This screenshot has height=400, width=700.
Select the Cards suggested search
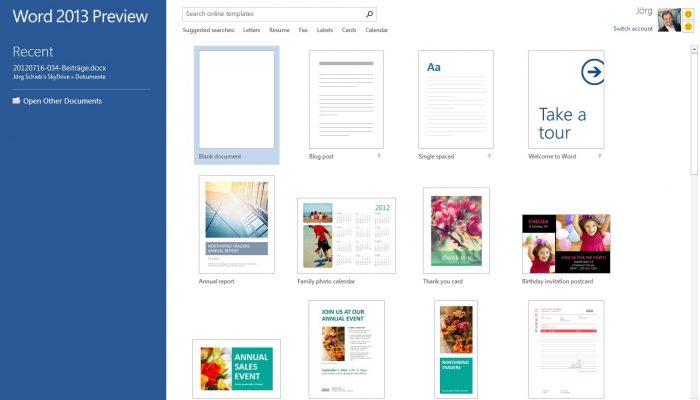tap(349, 30)
